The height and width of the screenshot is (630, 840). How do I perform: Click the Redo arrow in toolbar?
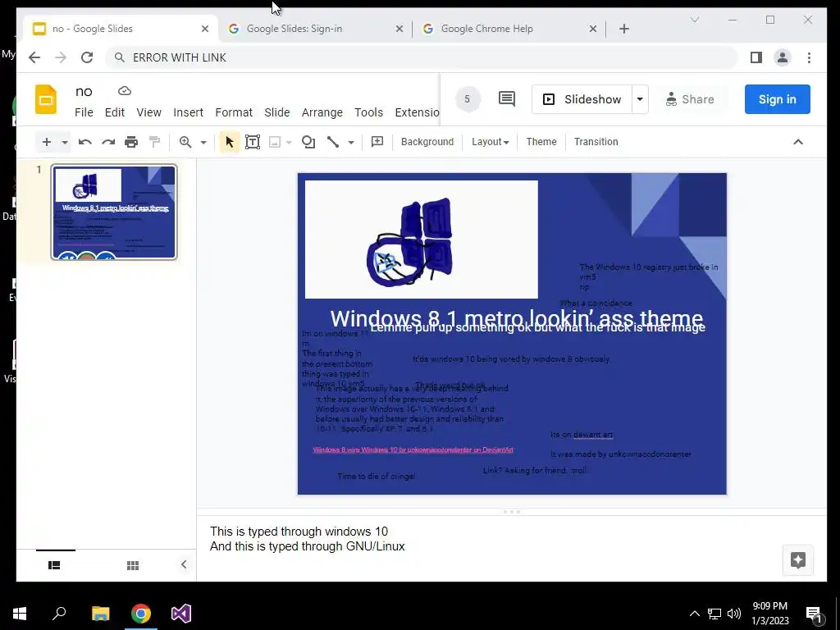tap(108, 142)
